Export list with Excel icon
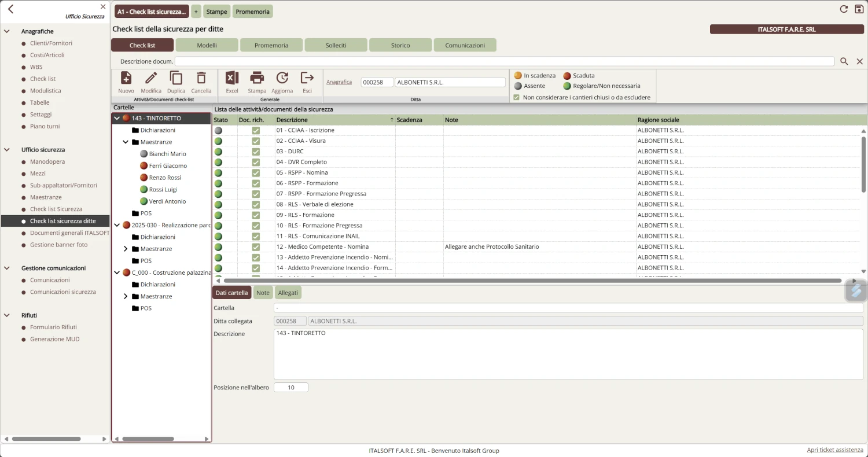The width and height of the screenshot is (868, 457). (232, 78)
